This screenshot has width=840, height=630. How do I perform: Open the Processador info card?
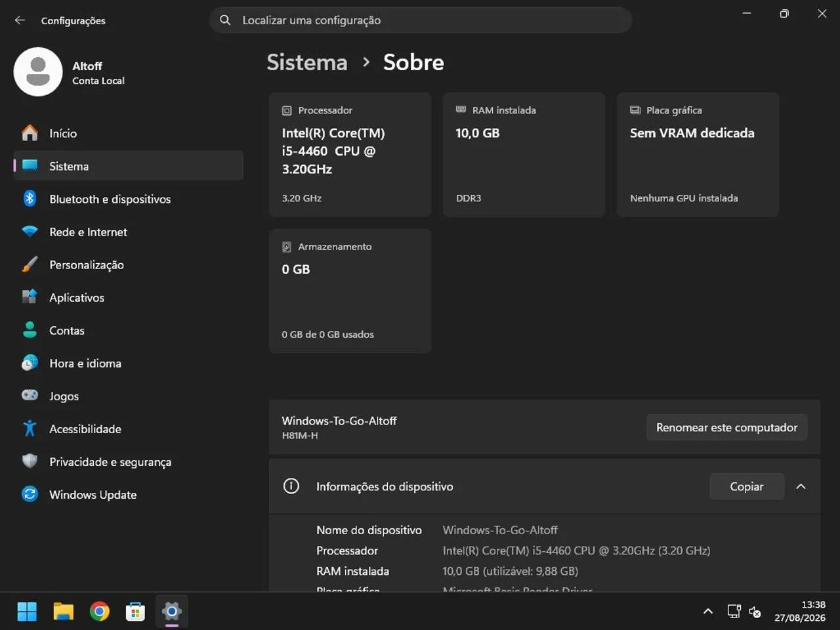click(x=350, y=155)
